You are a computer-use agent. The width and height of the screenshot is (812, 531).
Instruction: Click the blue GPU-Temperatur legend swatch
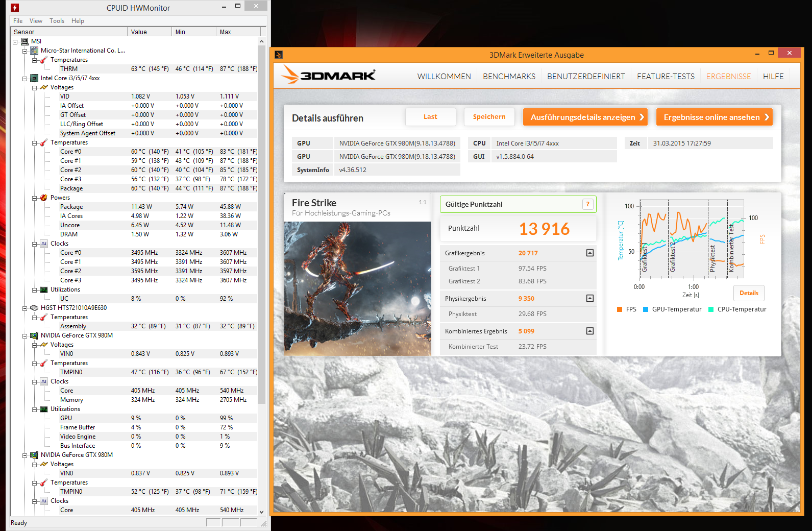pyautogui.click(x=646, y=309)
